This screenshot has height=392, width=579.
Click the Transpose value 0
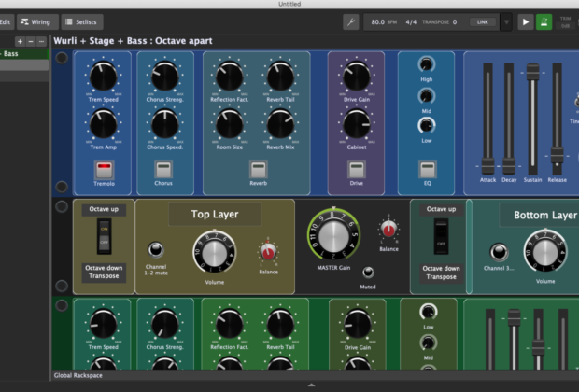click(455, 22)
